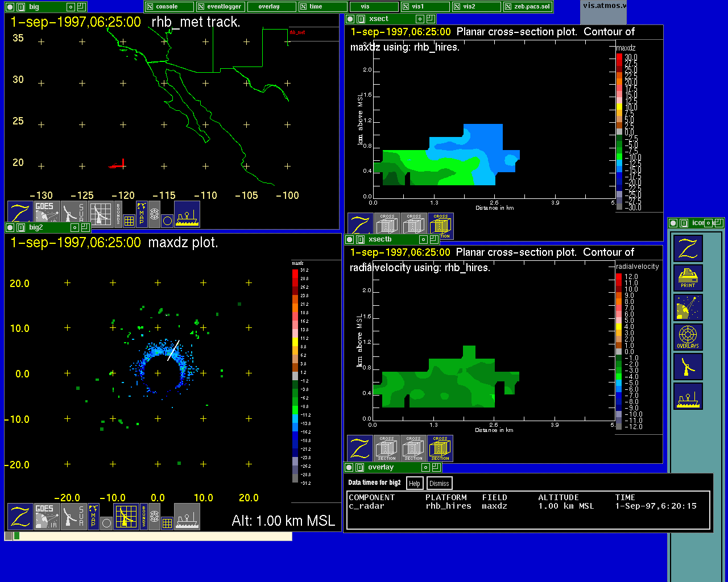This screenshot has height=582, width=728.
Task: Click the radialvelocity color scale bar
Action: click(619, 351)
